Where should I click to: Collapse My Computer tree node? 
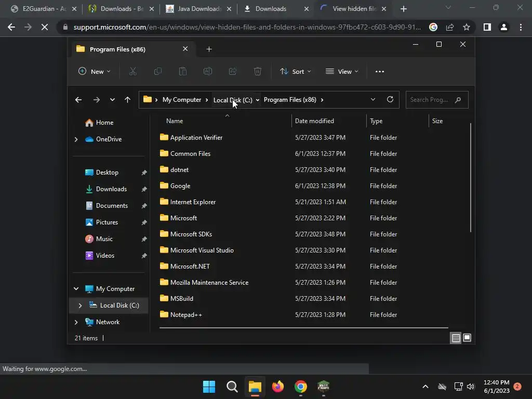coord(76,289)
